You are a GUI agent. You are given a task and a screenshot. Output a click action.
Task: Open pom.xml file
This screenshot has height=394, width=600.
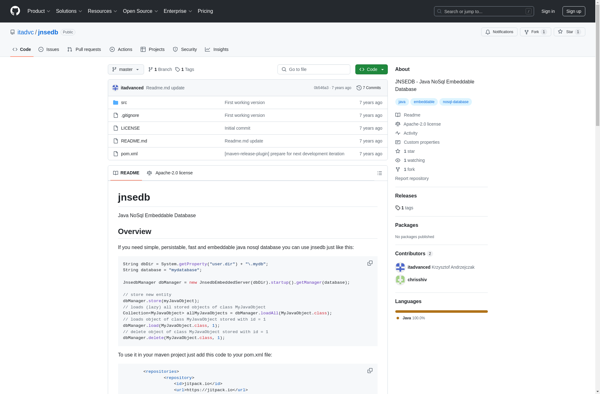129,154
